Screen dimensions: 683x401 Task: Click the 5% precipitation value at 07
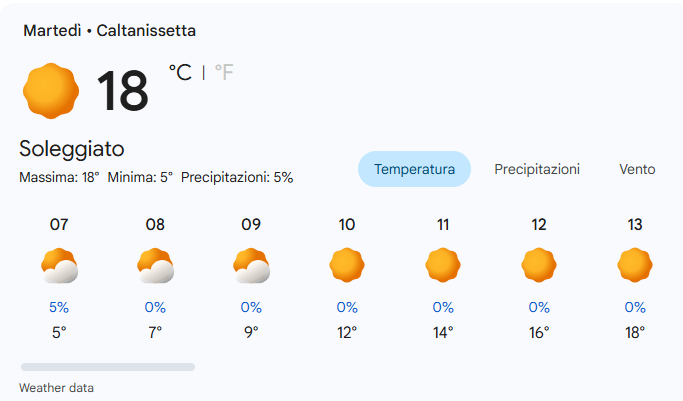coord(59,307)
